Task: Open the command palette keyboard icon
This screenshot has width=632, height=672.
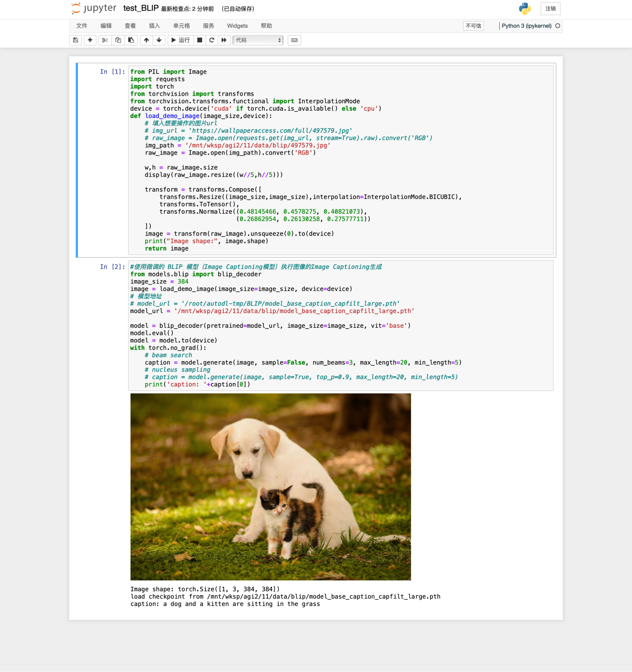Action: (295, 40)
